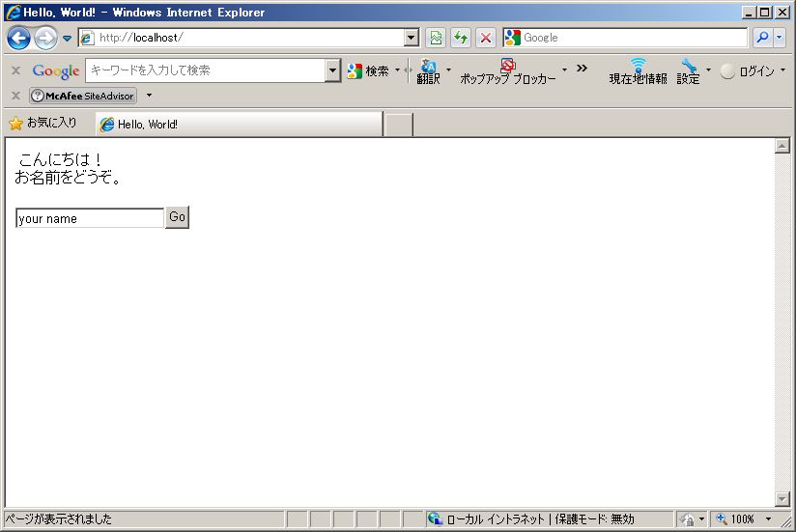Image resolution: width=796 pixels, height=532 pixels.
Task: Click the Google Toolbar keyword search field
Action: [206, 70]
